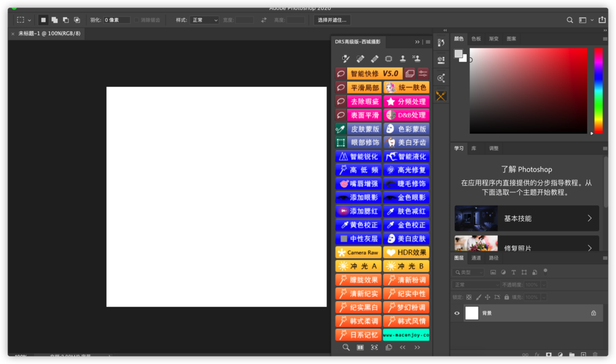Select the spot healing brush icon in DR5 panel
This screenshot has height=364, width=616.
[360, 59]
